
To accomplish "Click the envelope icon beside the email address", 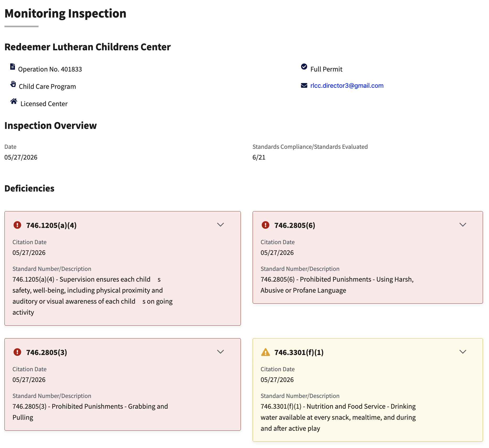I will coord(304,85).
